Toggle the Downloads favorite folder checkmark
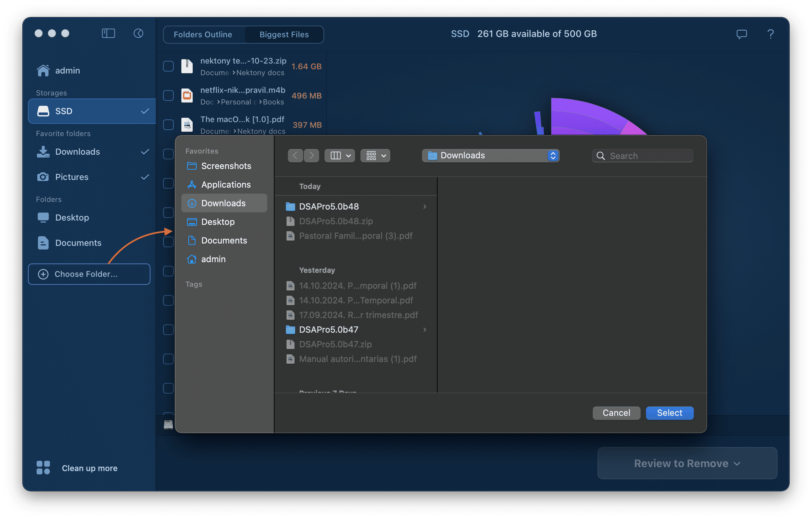Viewport: 812px width, 519px height. tap(145, 152)
